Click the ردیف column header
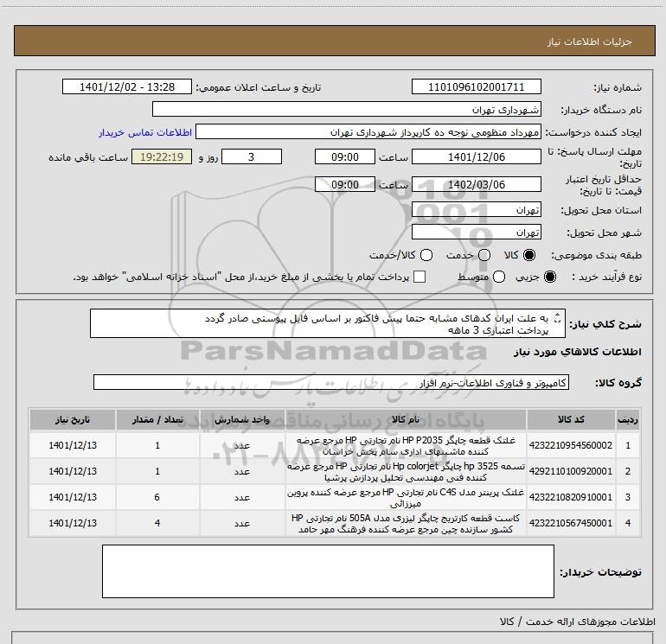 click(627, 419)
